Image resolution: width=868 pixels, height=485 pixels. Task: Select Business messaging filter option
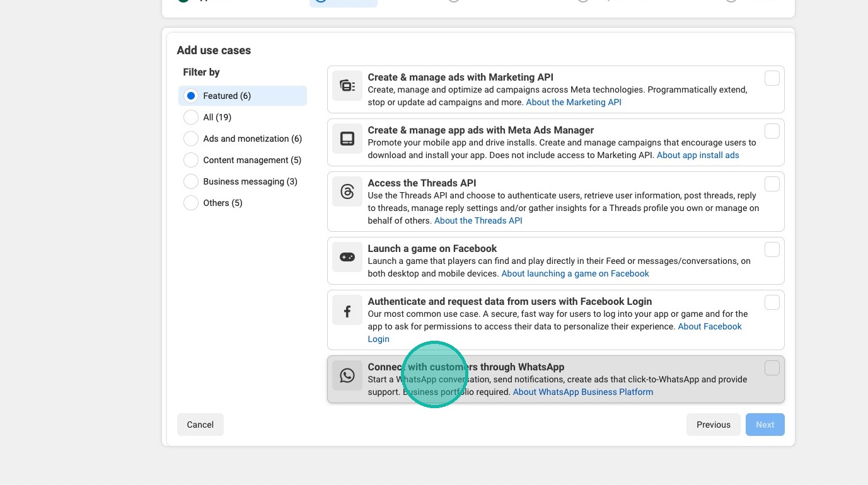[191, 181]
